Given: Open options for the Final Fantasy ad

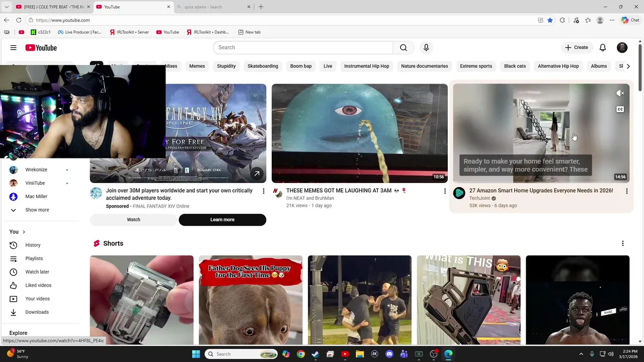Looking at the screenshot, I should 263,191.
